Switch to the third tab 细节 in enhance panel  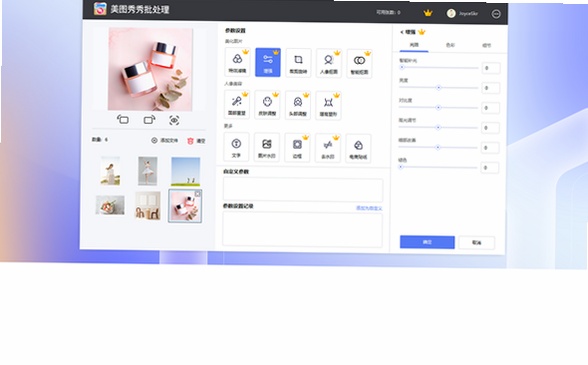tap(486, 45)
